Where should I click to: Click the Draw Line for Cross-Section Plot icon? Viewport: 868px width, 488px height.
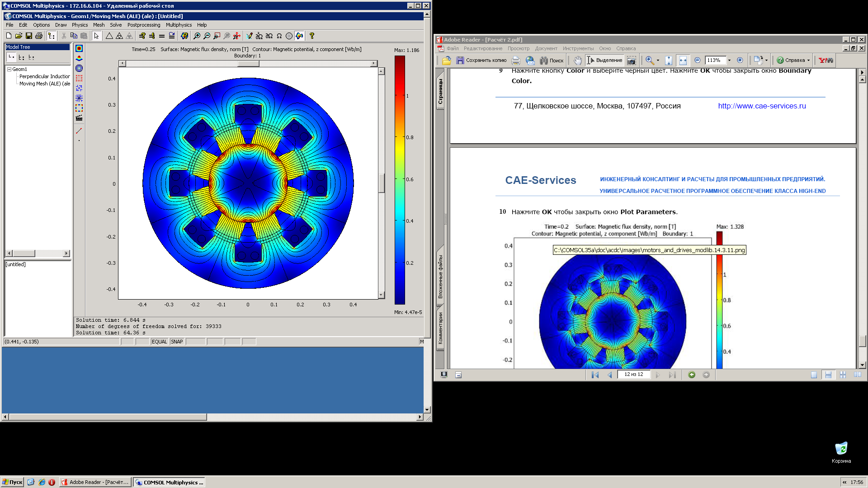(x=79, y=131)
